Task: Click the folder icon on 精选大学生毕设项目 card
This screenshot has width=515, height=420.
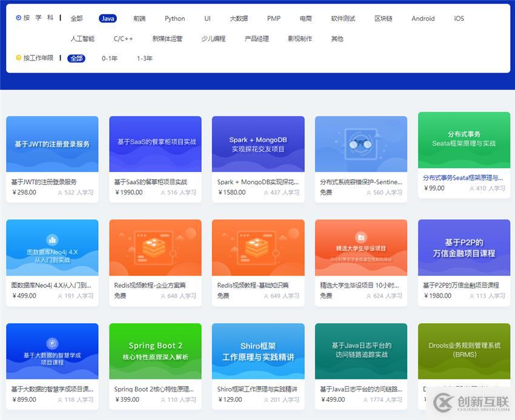Action: (x=361, y=237)
